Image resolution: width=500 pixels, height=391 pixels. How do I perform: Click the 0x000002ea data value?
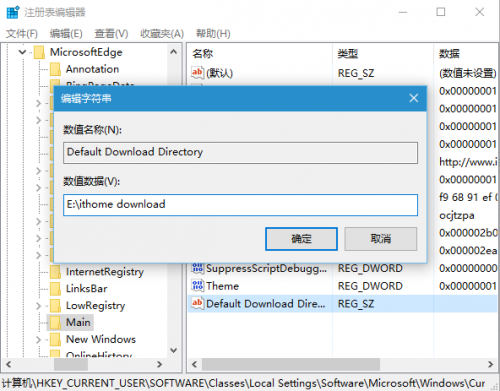point(468,250)
